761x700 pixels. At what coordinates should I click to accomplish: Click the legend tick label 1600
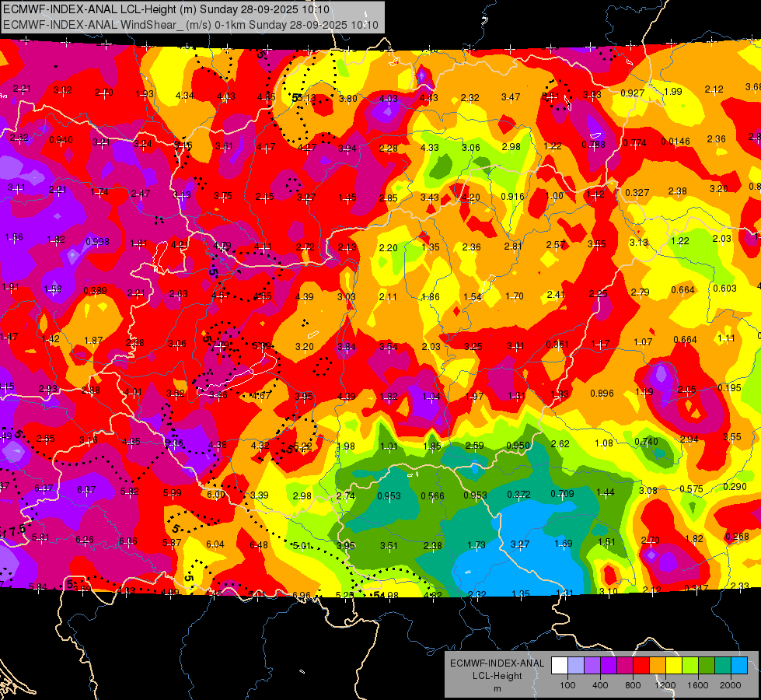[x=697, y=685]
